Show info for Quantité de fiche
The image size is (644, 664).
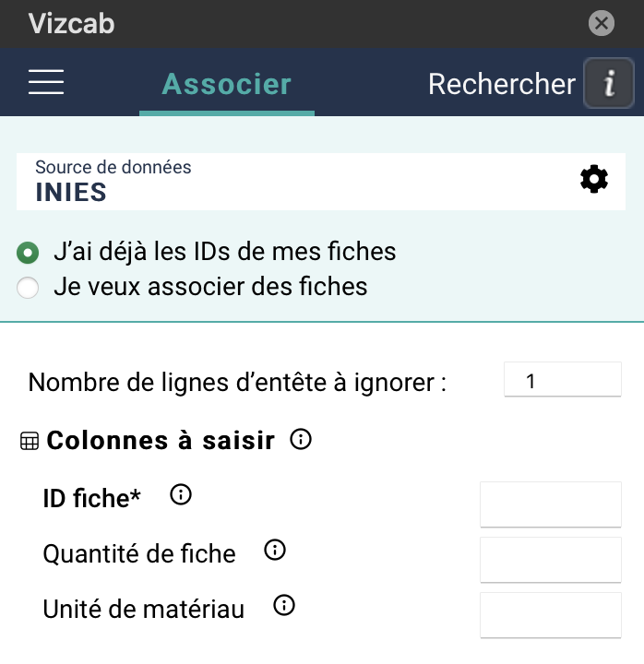click(275, 551)
